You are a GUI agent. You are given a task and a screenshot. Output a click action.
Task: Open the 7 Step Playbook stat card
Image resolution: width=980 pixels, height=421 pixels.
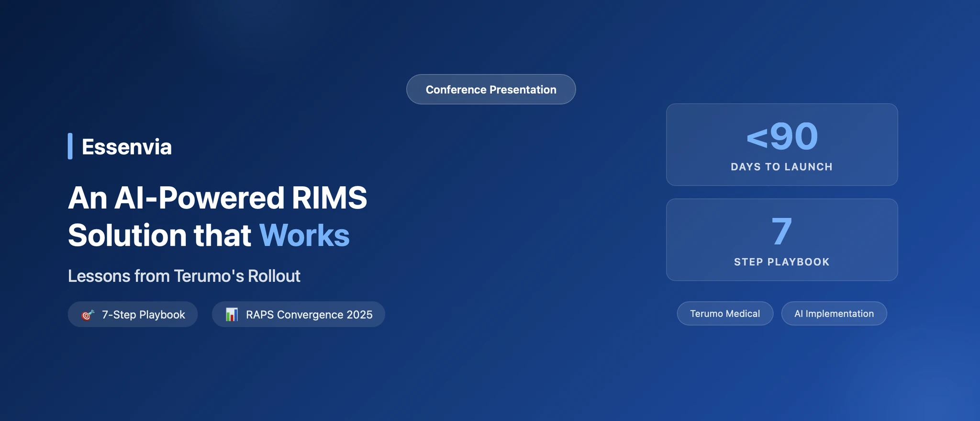pos(782,239)
